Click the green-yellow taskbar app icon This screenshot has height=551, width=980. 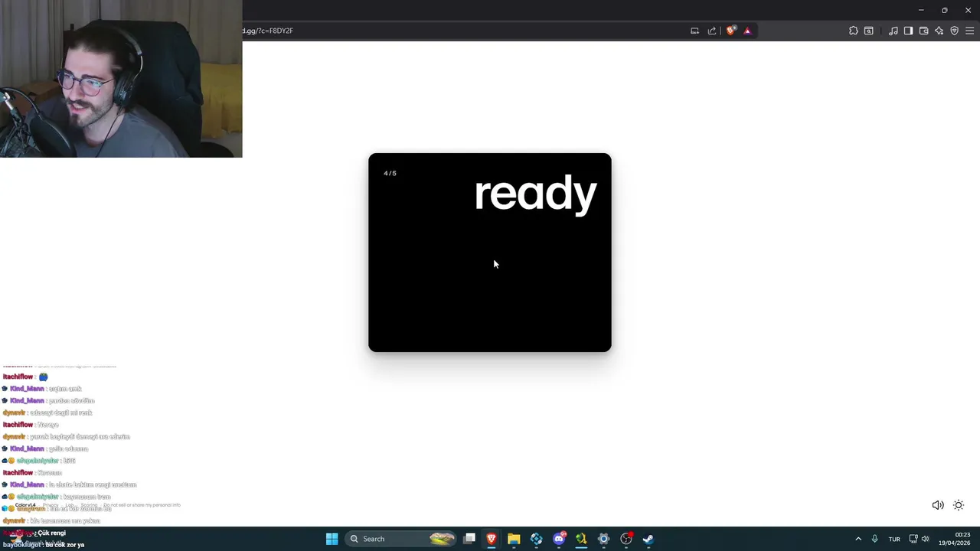tap(581, 539)
